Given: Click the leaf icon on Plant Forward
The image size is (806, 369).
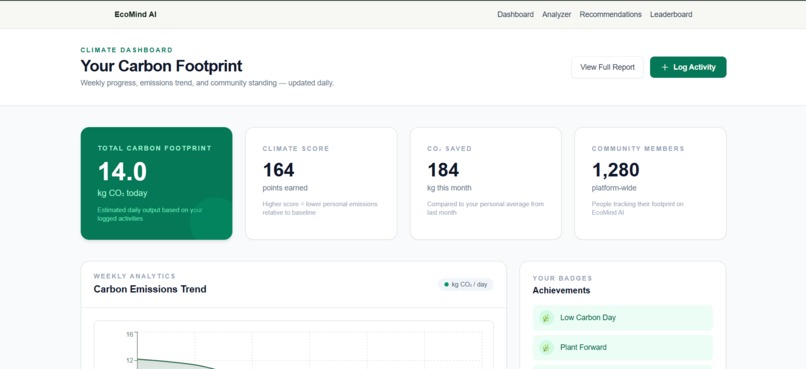Looking at the screenshot, I should coord(546,347).
